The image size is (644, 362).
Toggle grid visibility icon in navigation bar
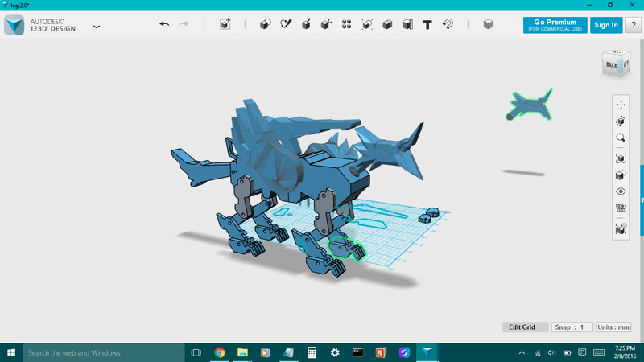(621, 208)
